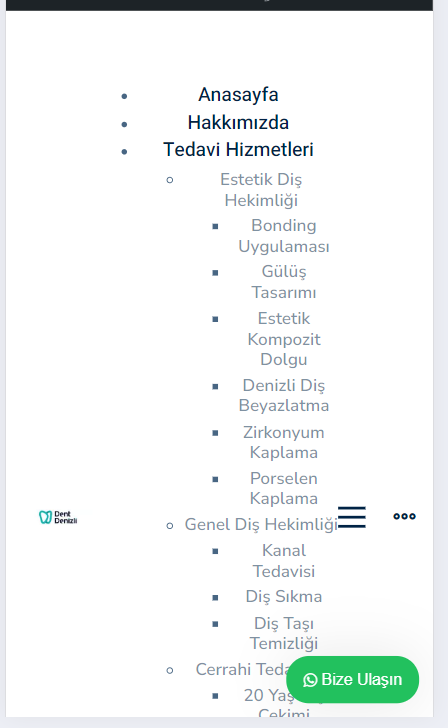Tap the WhatsApp Bize Ulaşın button

(352, 679)
